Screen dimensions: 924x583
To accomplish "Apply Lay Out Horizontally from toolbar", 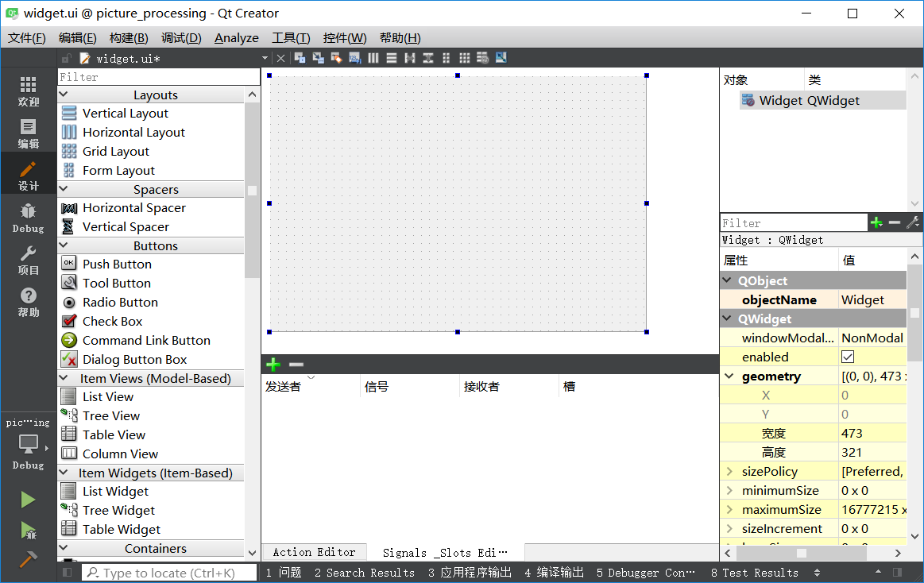I will (x=373, y=58).
